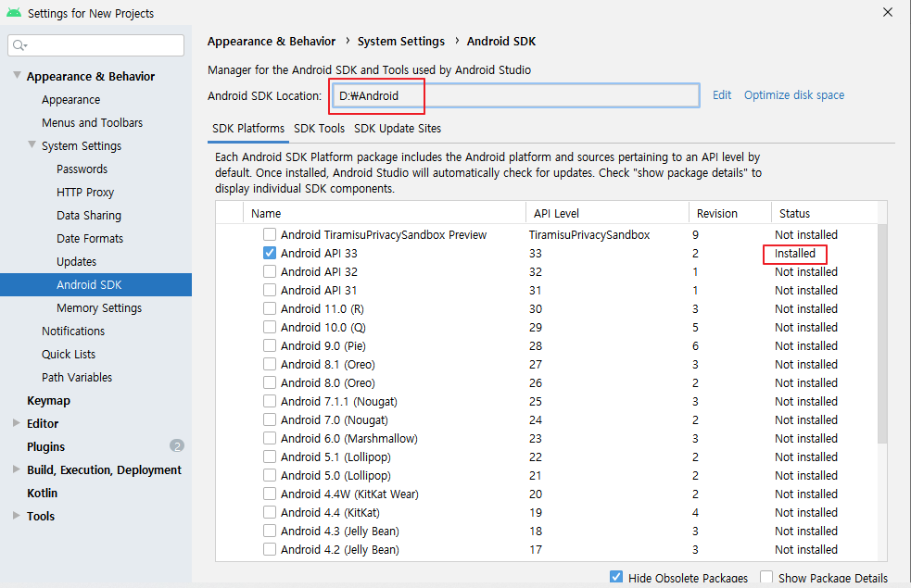Switch to SDK Tools tab
Screen dimensions: 911x588
pyautogui.click(x=319, y=129)
